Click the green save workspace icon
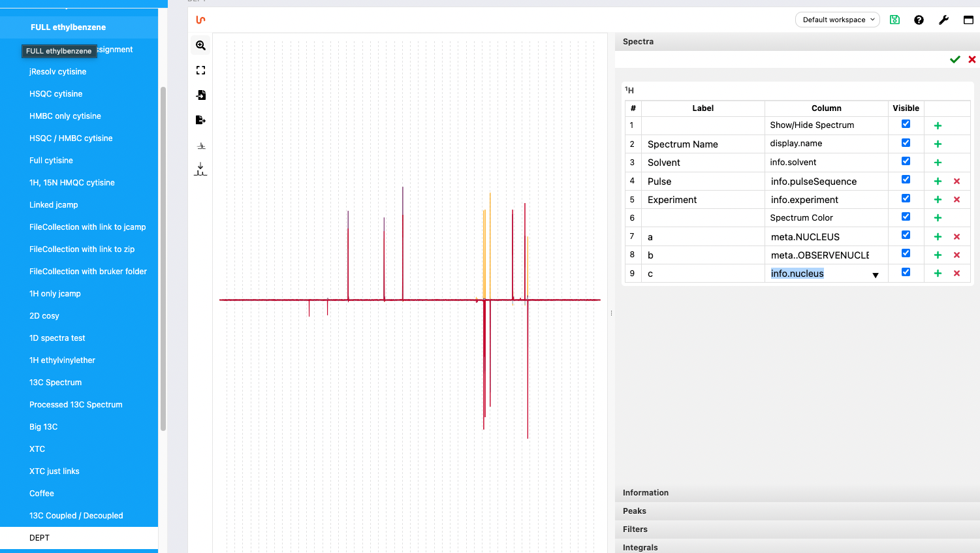This screenshot has width=980, height=553. [894, 20]
